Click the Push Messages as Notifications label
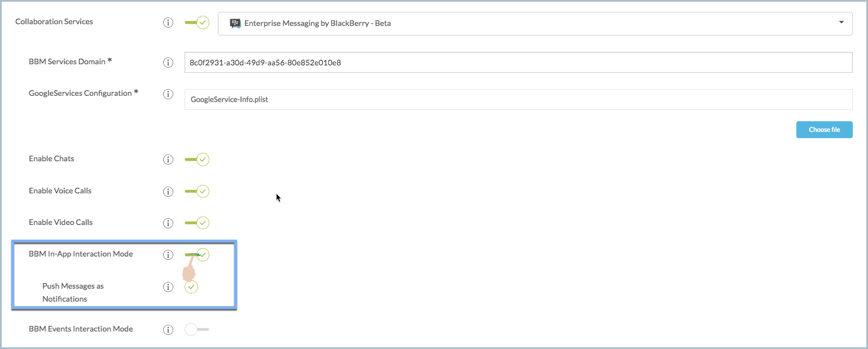 point(73,293)
